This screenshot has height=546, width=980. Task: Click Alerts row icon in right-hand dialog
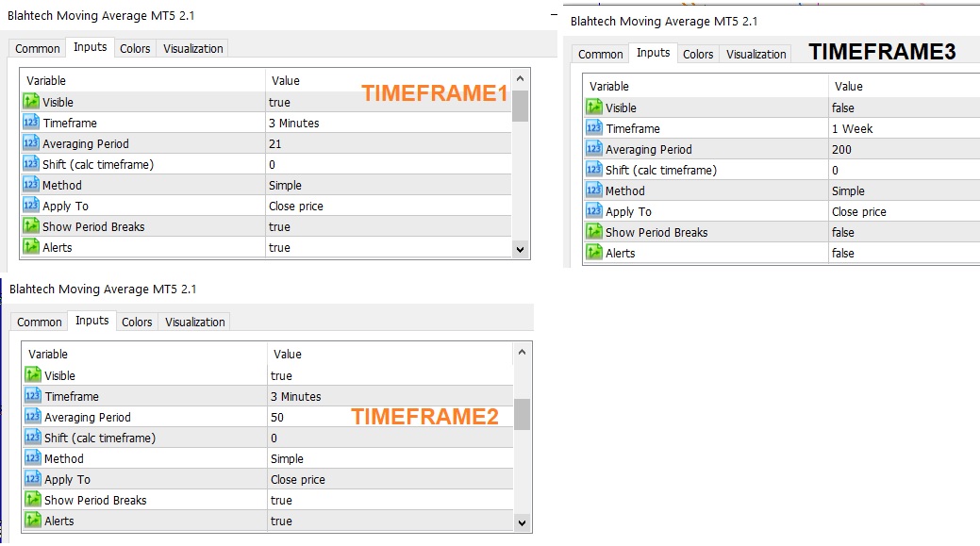[x=593, y=253]
